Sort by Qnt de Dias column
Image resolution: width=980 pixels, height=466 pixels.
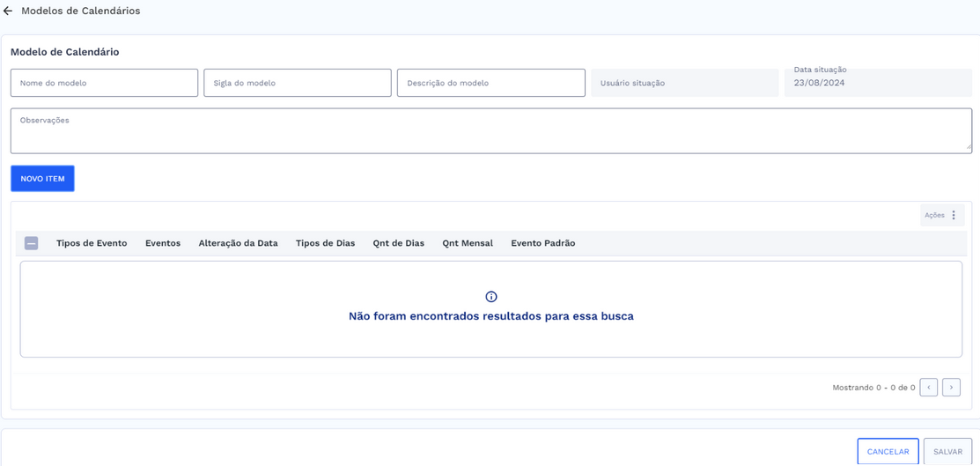(398, 243)
